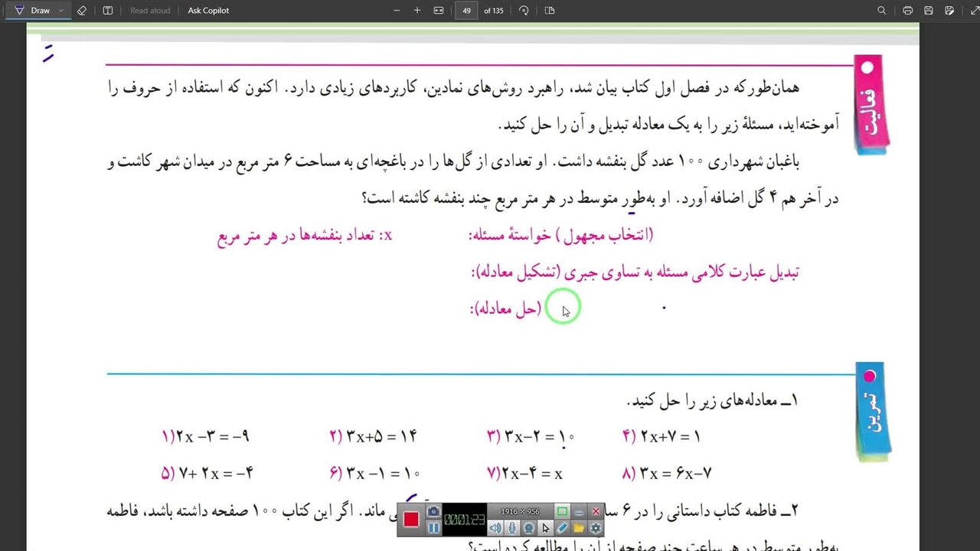The width and height of the screenshot is (980, 551).
Task: Click Ask Copilot
Action: (208, 11)
